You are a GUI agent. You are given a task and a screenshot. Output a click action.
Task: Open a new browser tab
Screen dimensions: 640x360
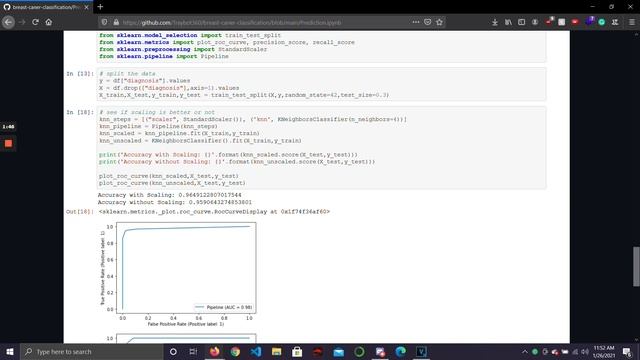[x=100, y=7]
